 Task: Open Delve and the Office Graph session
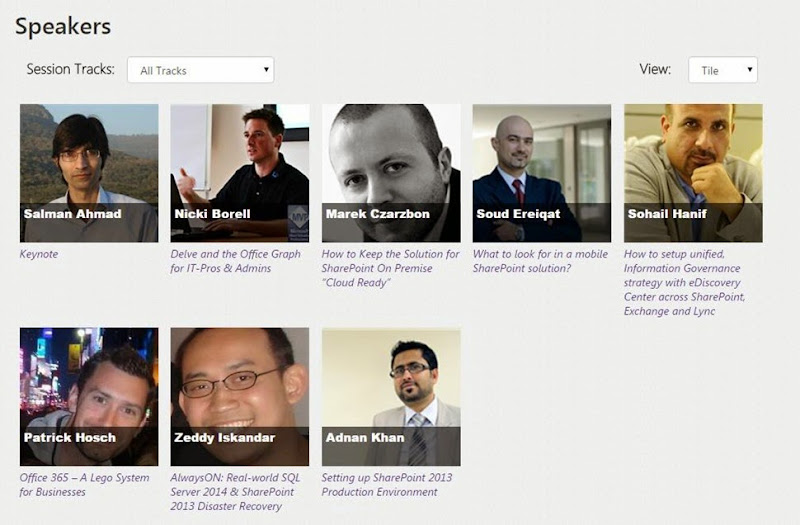[x=235, y=261]
